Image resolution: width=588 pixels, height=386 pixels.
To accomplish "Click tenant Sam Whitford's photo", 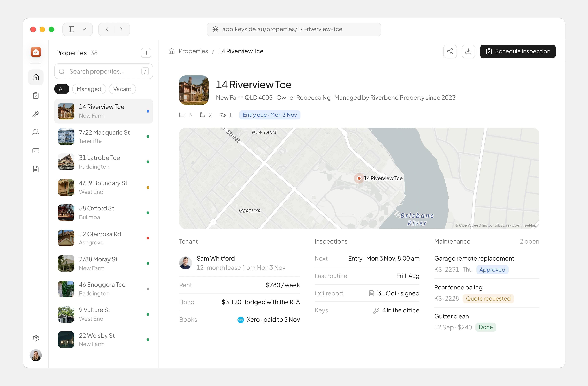I will pyautogui.click(x=185, y=263).
